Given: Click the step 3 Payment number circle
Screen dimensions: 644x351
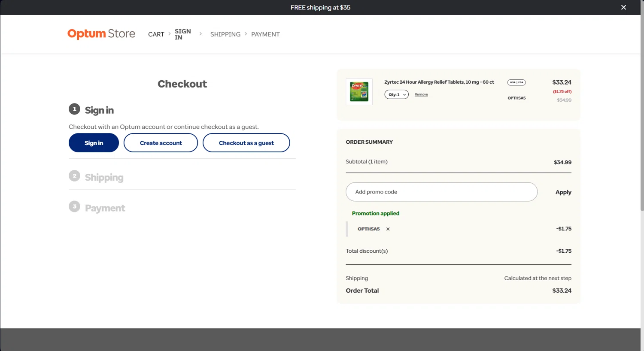Looking at the screenshot, I should 74,207.
